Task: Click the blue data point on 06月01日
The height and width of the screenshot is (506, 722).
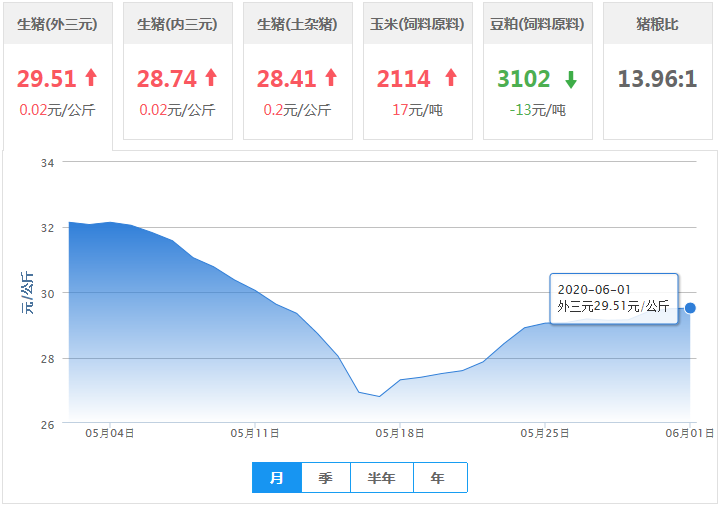Action: pyautogui.click(x=690, y=308)
